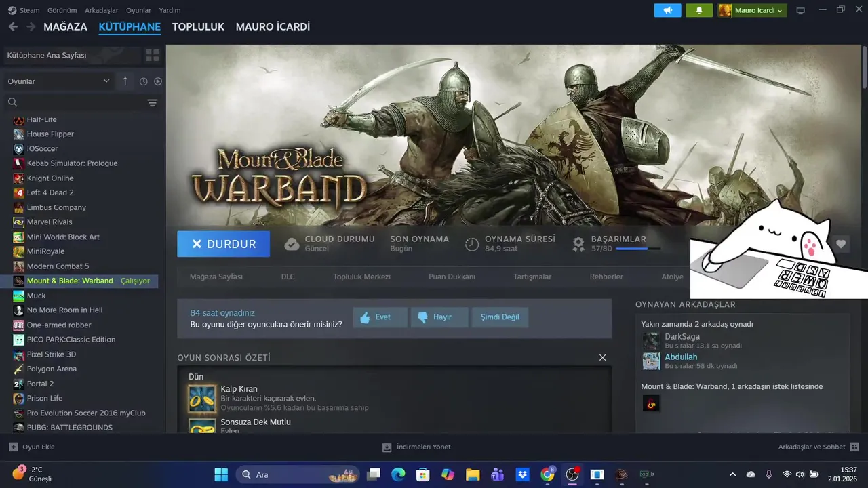Open the green notifications bell
Image resolution: width=868 pixels, height=488 pixels.
coord(699,10)
